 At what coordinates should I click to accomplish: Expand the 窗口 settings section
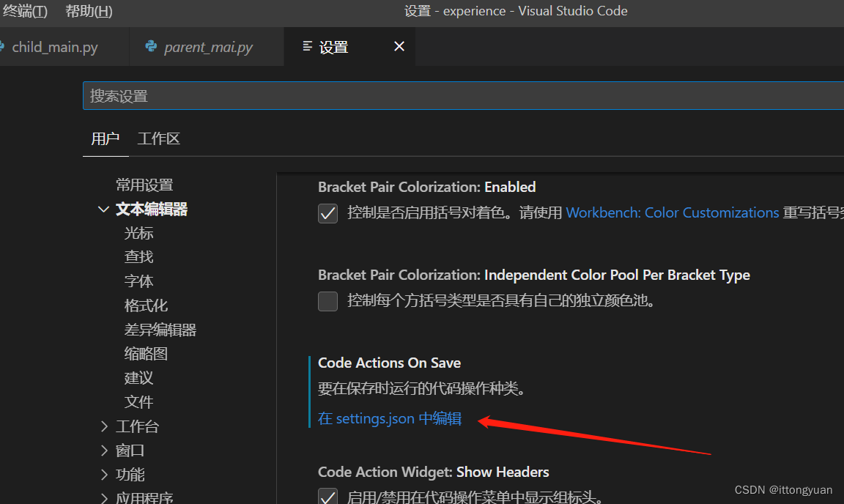click(103, 451)
